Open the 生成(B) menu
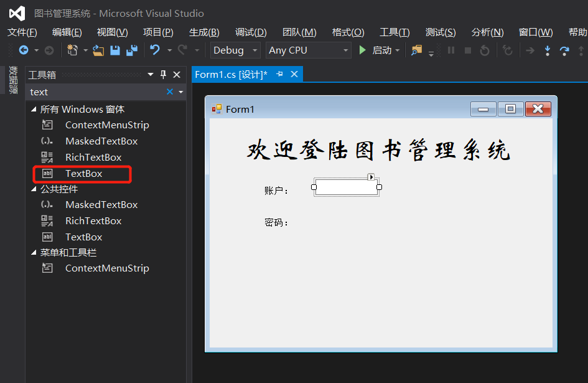The image size is (588, 383). pos(204,32)
